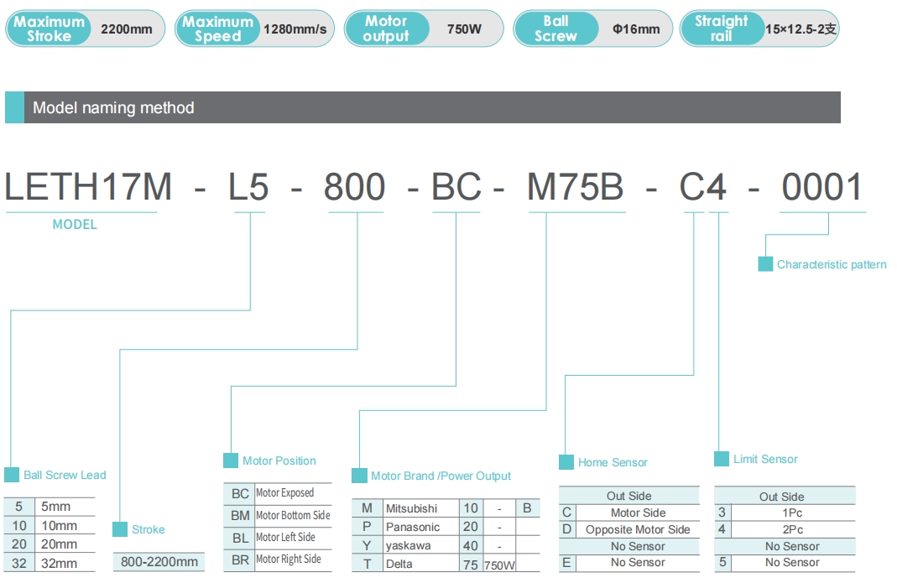The height and width of the screenshot is (588, 897).
Task: Click the D home sensor code
Action: click(566, 529)
